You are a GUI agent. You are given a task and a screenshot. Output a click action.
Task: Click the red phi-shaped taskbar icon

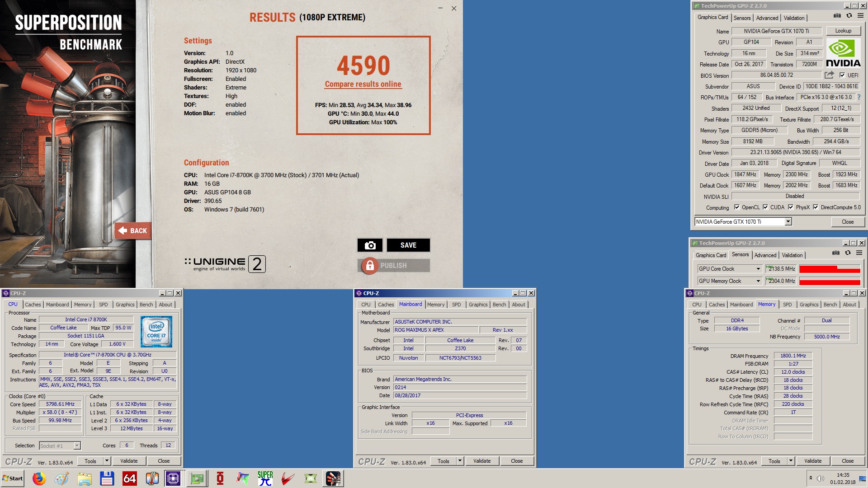pyautogui.click(x=220, y=478)
